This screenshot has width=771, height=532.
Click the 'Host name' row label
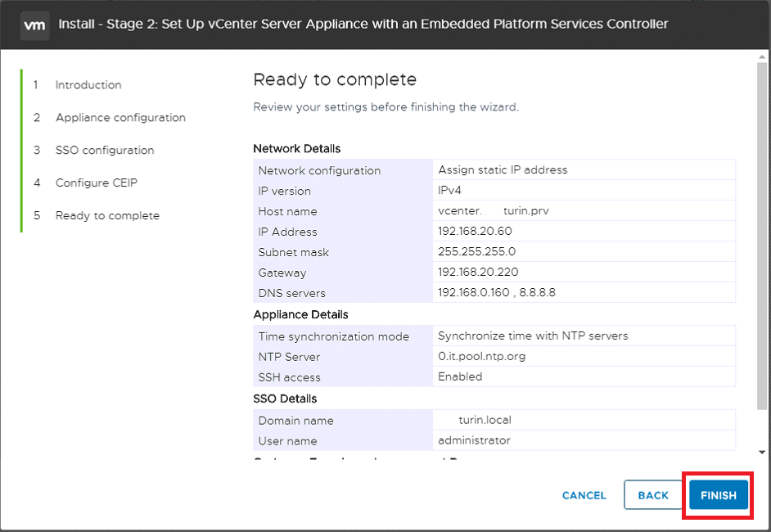(x=287, y=211)
